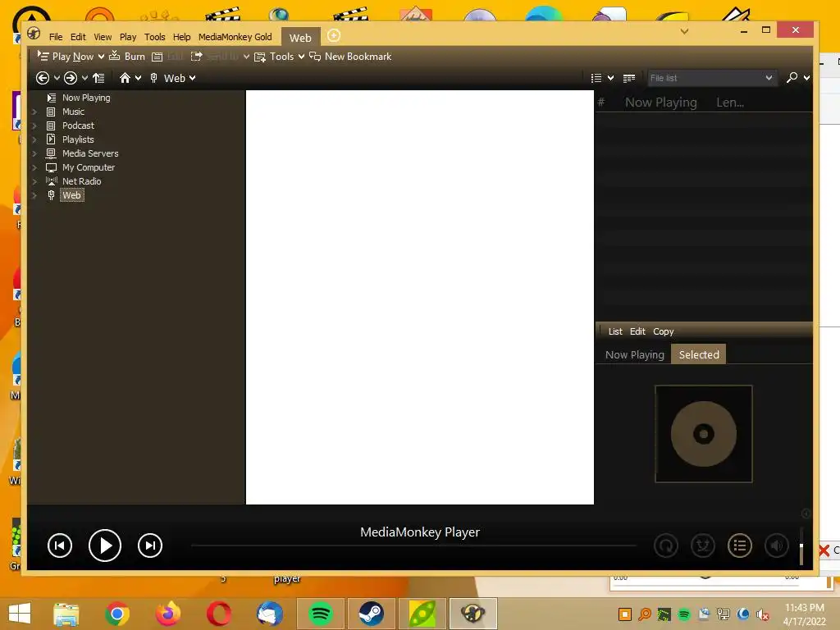The height and width of the screenshot is (630, 840).
Task: Open Steam from the taskbar
Action: 372,614
